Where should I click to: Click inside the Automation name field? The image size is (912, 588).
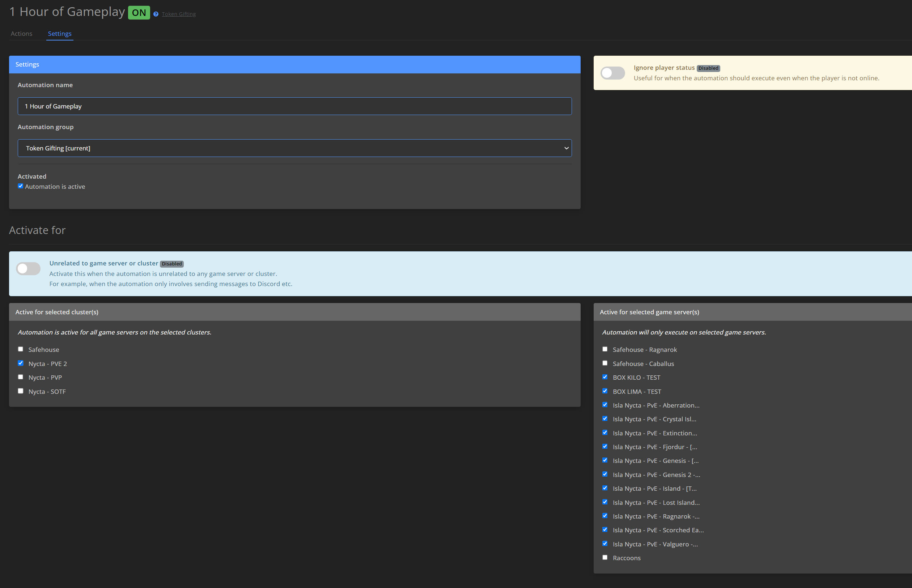click(294, 106)
